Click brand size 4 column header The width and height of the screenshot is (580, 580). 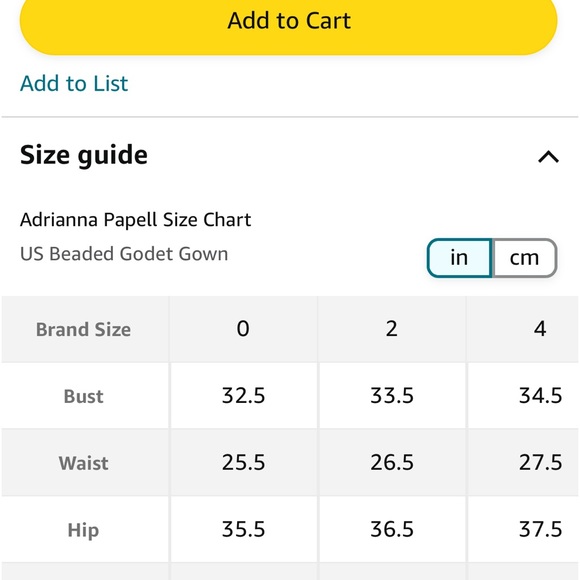click(x=523, y=329)
